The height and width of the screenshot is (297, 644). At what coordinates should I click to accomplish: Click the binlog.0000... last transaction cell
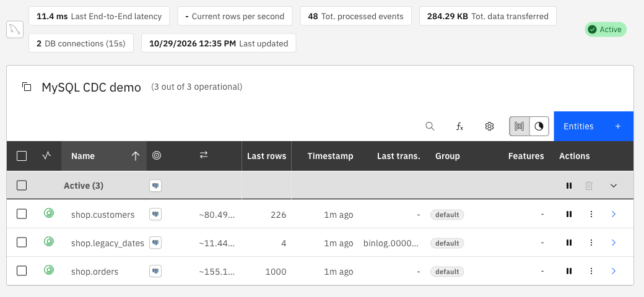click(x=391, y=243)
